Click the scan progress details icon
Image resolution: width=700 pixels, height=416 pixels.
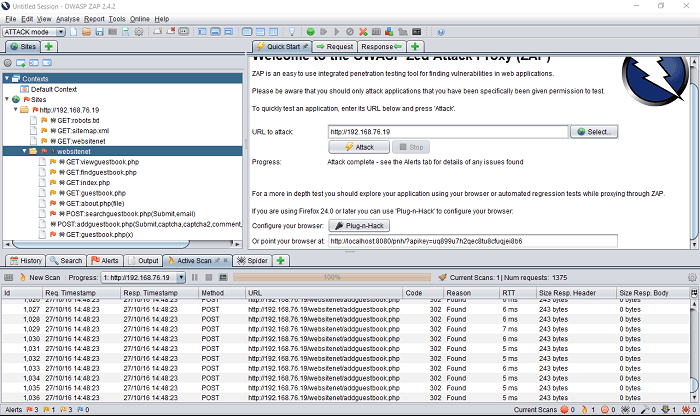coord(223,277)
